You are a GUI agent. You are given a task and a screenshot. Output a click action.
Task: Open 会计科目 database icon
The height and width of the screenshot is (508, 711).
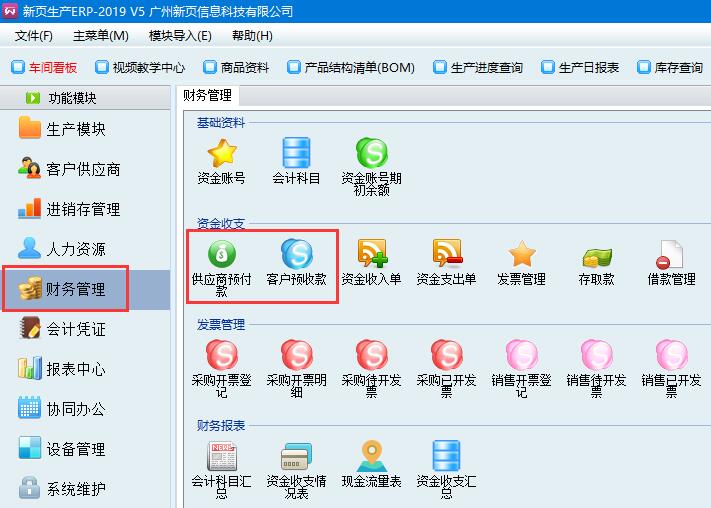[296, 154]
